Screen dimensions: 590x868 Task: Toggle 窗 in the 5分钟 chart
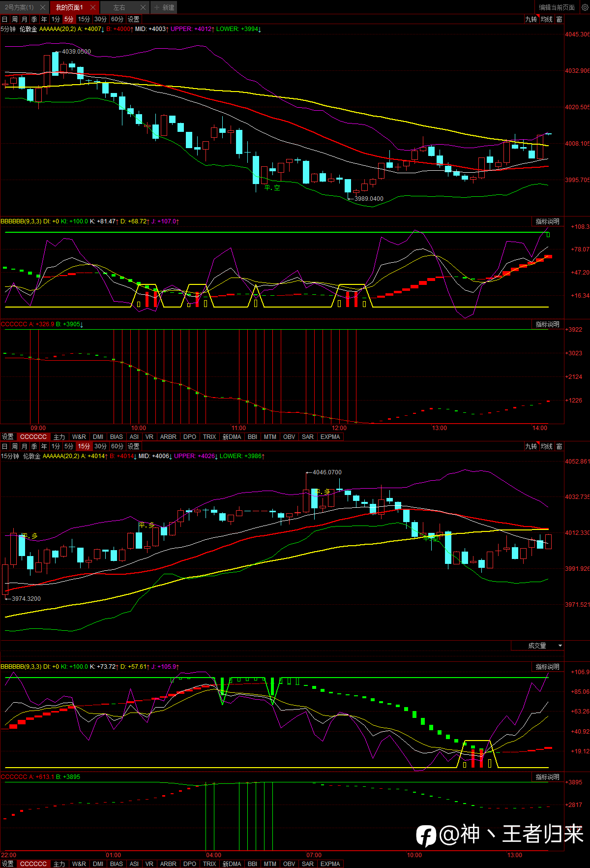coord(560,19)
